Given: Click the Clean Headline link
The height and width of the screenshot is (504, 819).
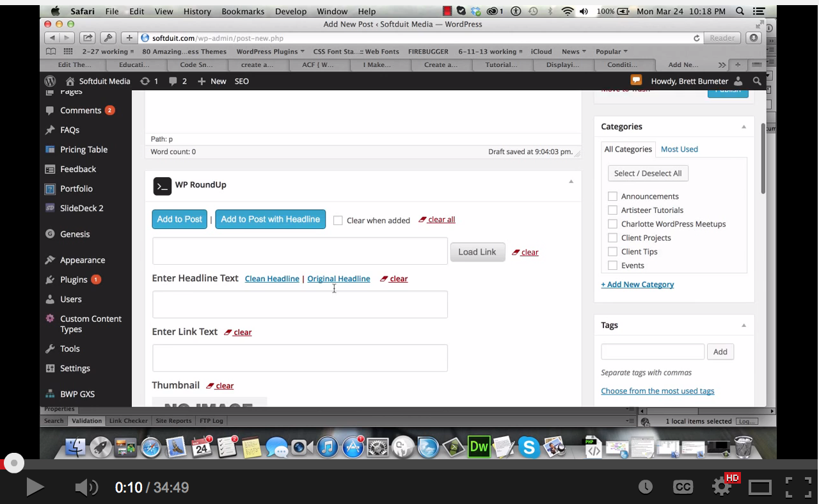Looking at the screenshot, I should point(272,279).
